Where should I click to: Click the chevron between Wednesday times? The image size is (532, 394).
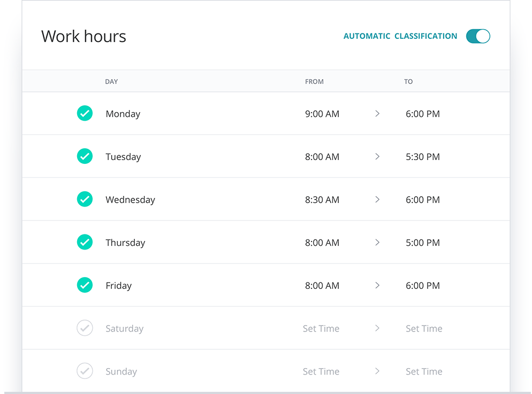[x=377, y=199]
